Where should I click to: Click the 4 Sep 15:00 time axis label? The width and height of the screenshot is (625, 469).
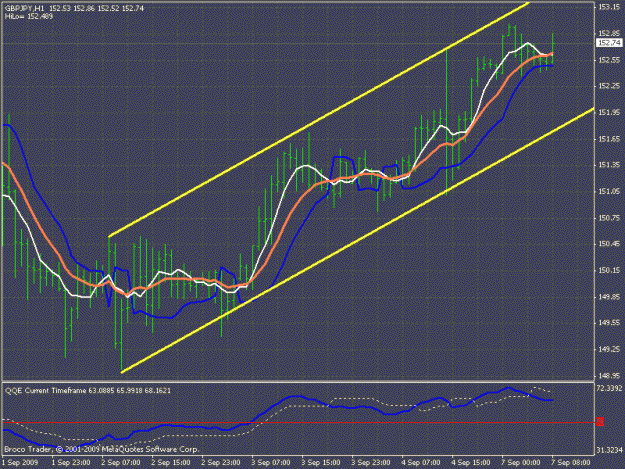[471, 462]
